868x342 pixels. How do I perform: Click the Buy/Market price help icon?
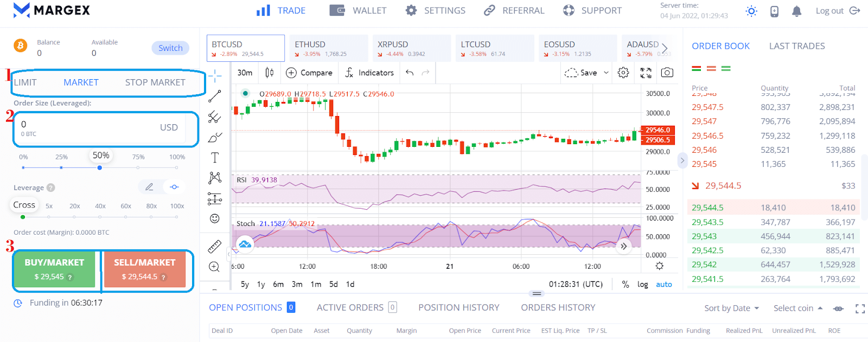[70, 277]
